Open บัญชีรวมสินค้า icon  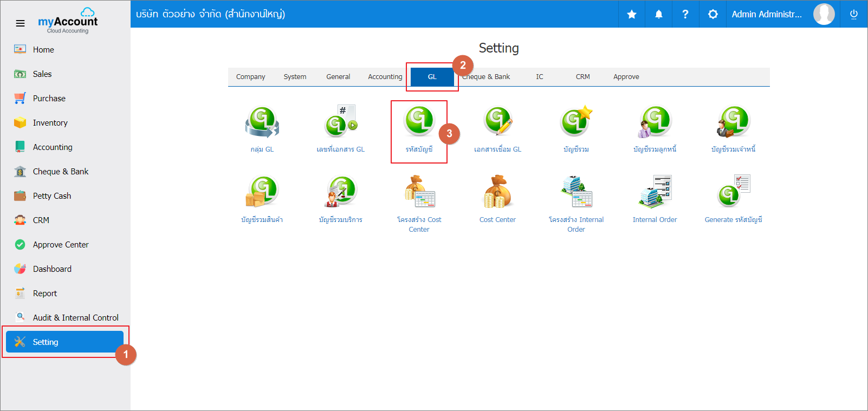tap(262, 192)
